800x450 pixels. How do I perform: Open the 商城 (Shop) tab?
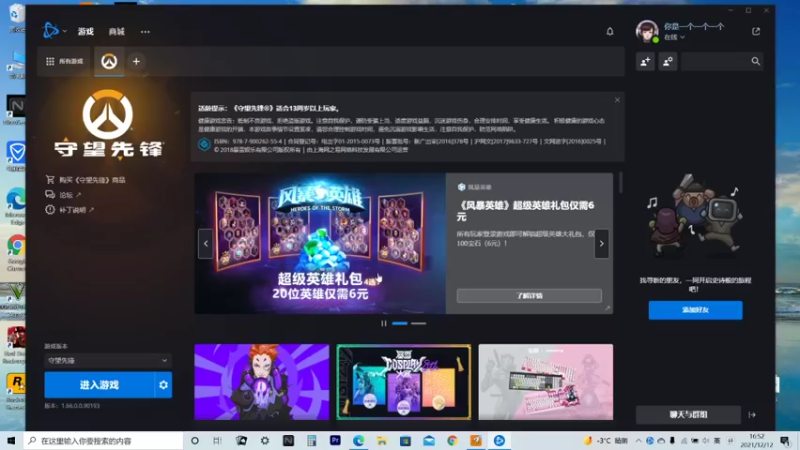pos(116,32)
